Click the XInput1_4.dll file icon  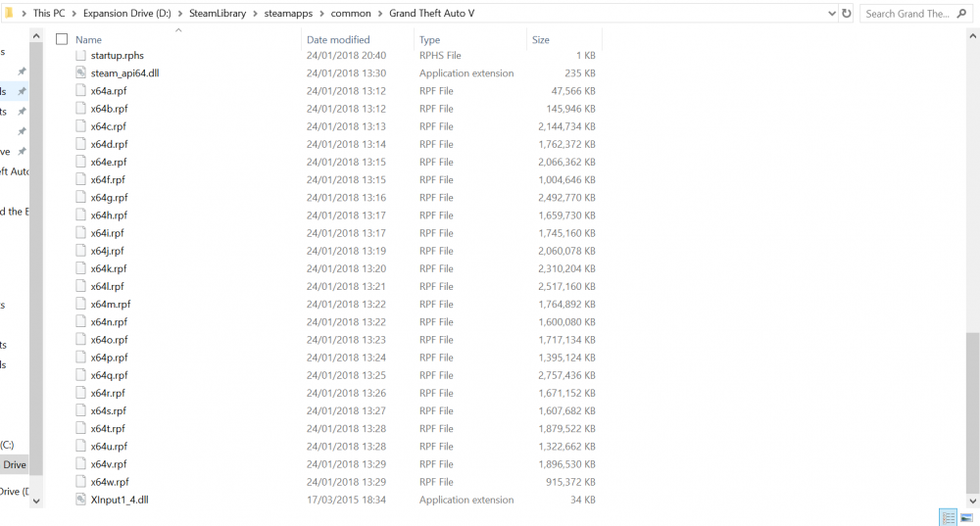(x=80, y=500)
